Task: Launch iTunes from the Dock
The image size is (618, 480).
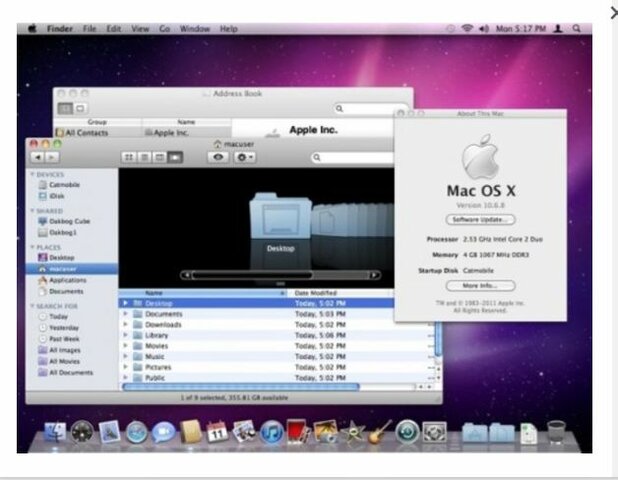Action: click(272, 432)
